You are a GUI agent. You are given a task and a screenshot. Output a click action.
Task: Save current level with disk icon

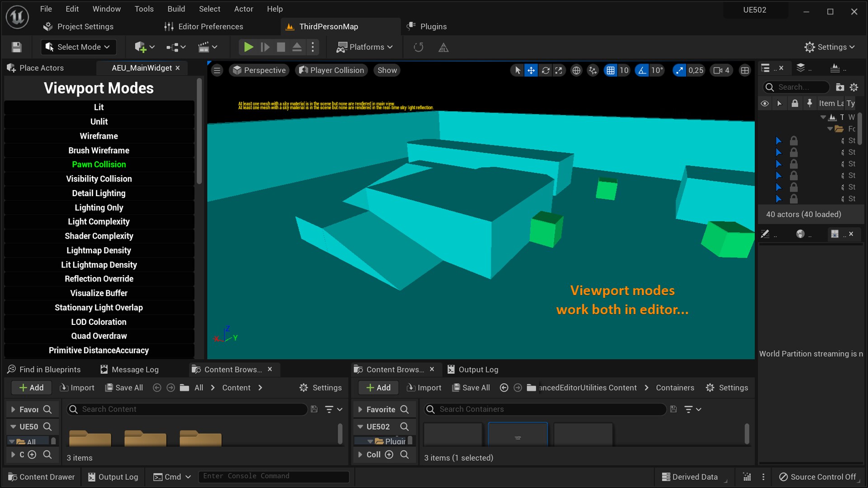coord(17,47)
